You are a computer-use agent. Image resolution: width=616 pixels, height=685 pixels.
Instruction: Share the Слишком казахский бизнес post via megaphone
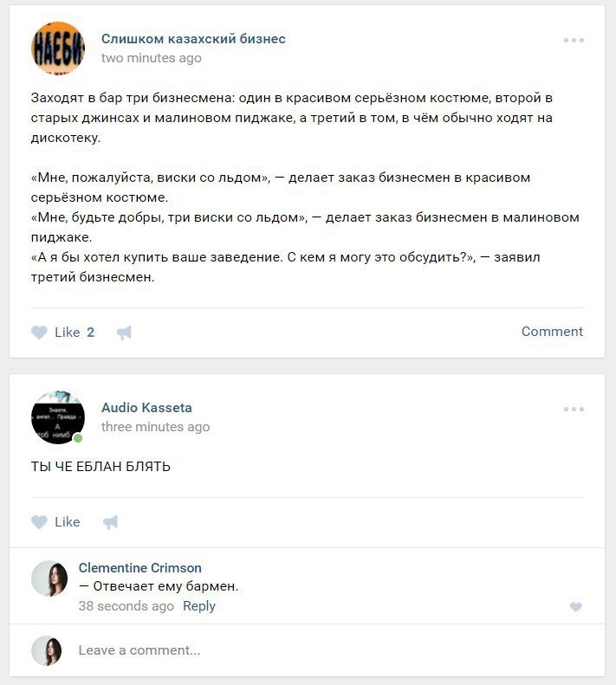(124, 333)
